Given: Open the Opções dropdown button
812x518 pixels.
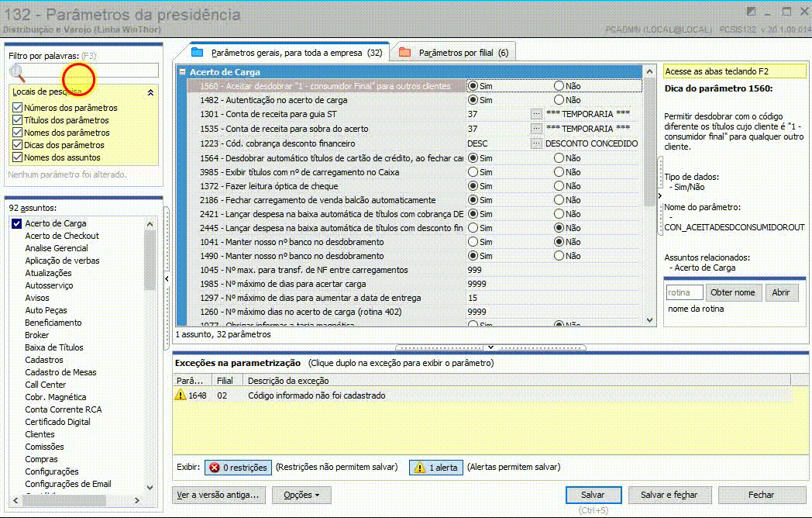Looking at the screenshot, I should click(x=301, y=495).
